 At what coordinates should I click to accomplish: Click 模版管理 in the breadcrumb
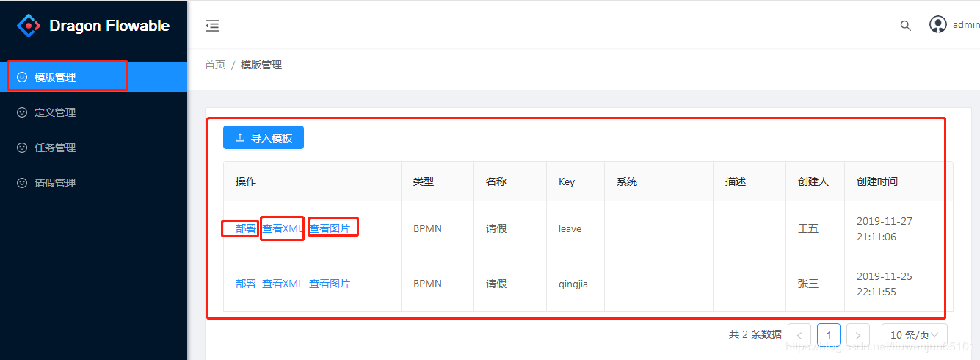click(x=261, y=65)
